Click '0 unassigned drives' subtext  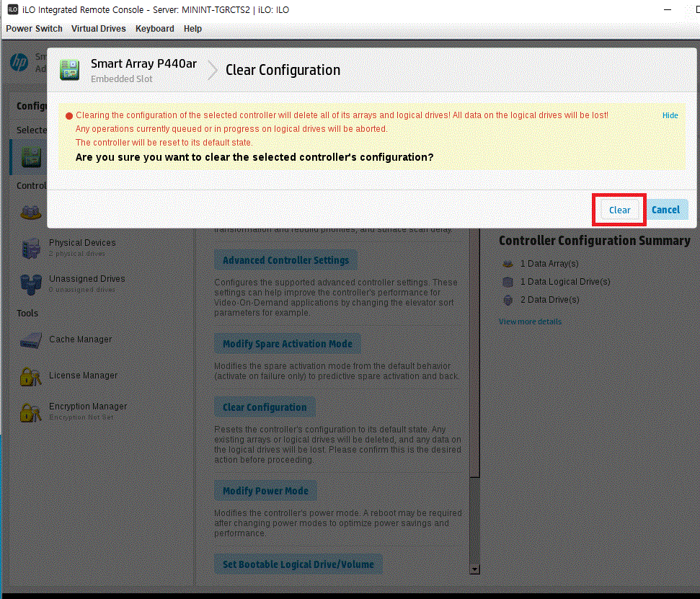(x=81, y=290)
